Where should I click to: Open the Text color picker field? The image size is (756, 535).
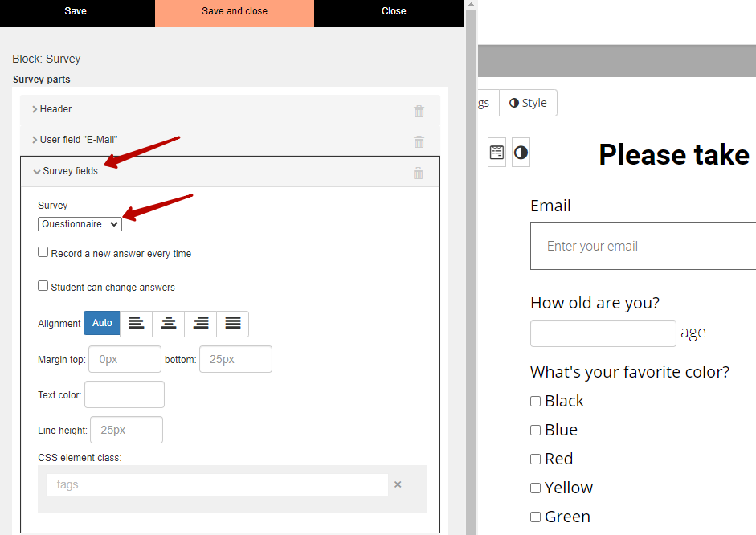point(125,394)
